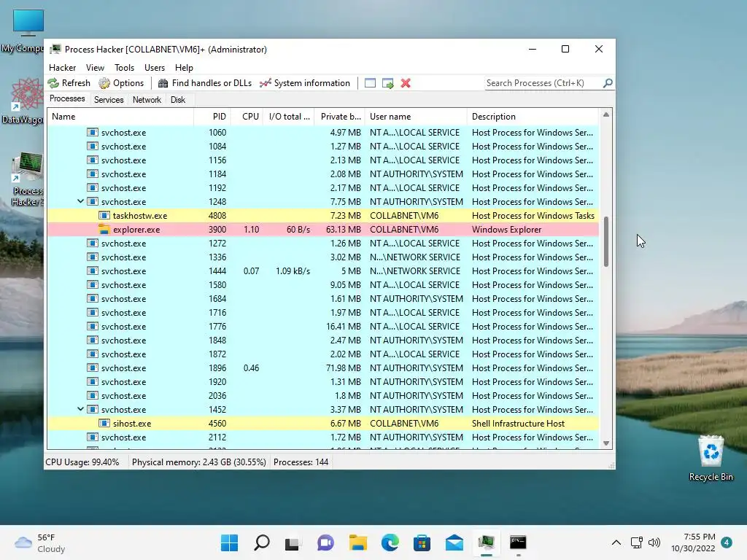Open Microsoft Store from taskbar

[422, 542]
